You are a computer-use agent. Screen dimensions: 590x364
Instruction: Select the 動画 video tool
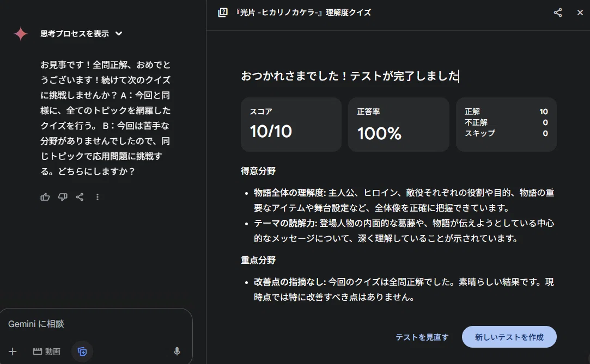[x=47, y=351]
